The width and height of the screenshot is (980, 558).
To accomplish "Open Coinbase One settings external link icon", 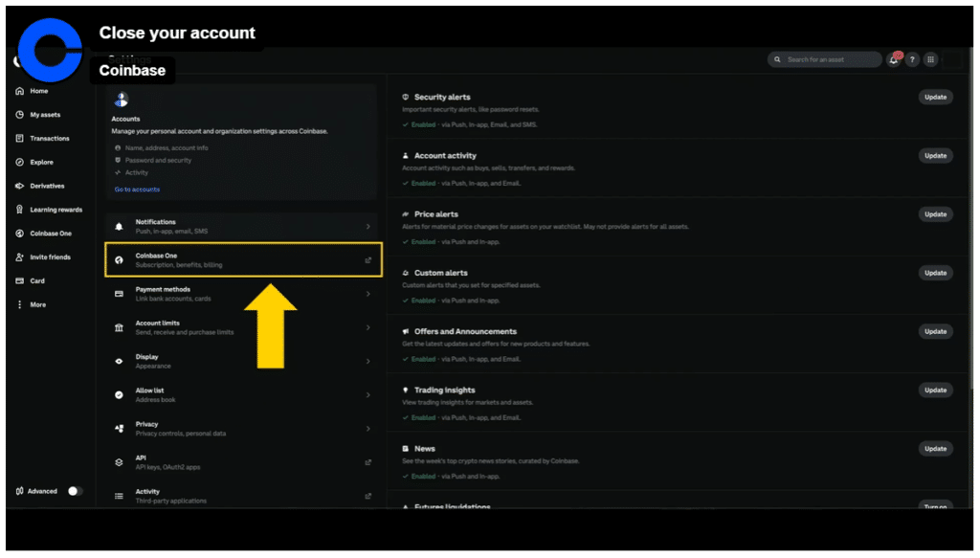I will (x=368, y=260).
